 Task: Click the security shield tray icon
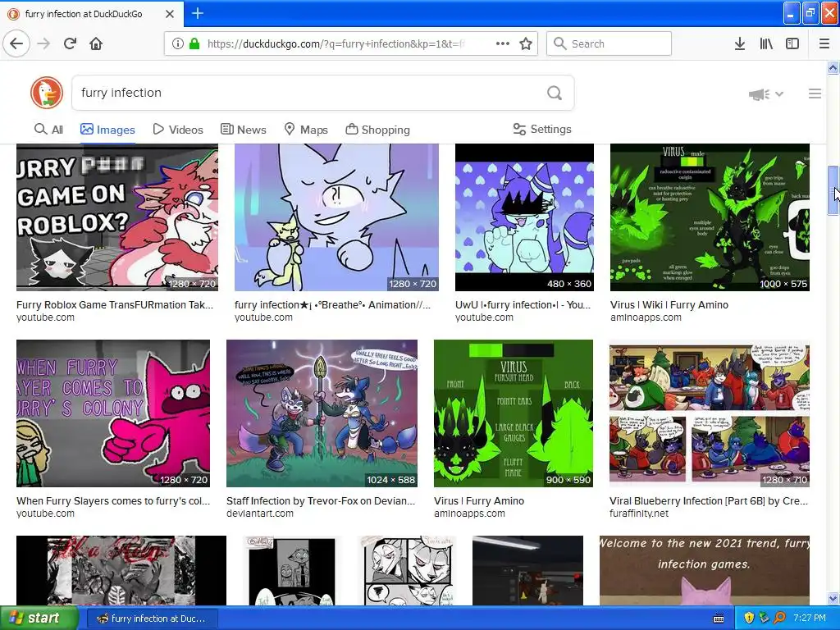pos(749,619)
